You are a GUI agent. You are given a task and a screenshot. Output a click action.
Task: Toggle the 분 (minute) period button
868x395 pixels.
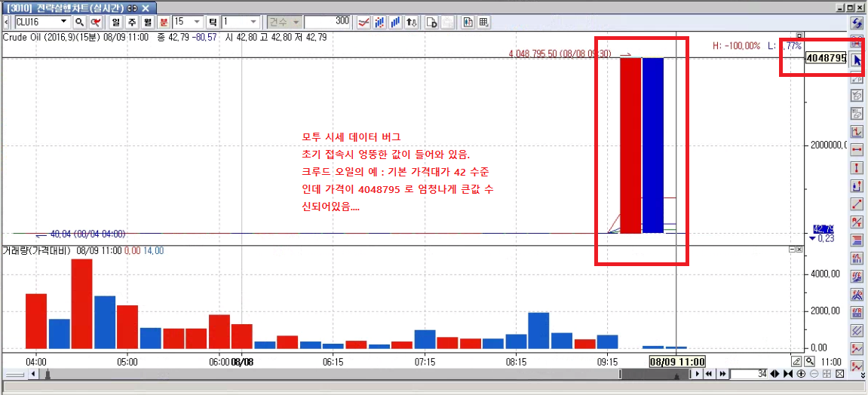click(x=164, y=22)
